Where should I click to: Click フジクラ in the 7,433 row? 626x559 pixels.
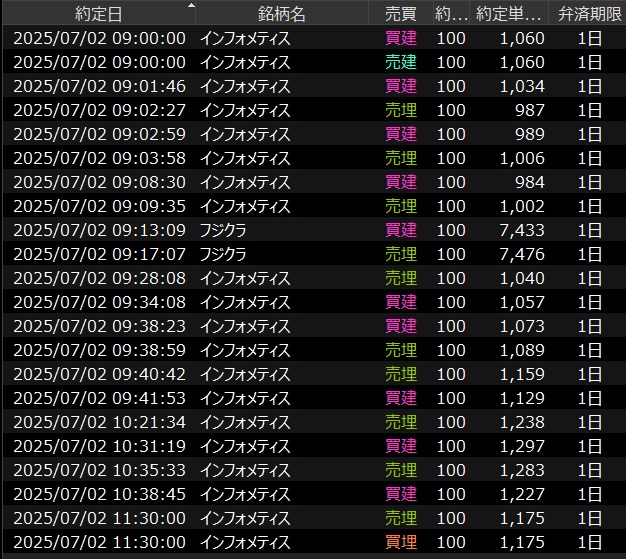[x=223, y=230]
